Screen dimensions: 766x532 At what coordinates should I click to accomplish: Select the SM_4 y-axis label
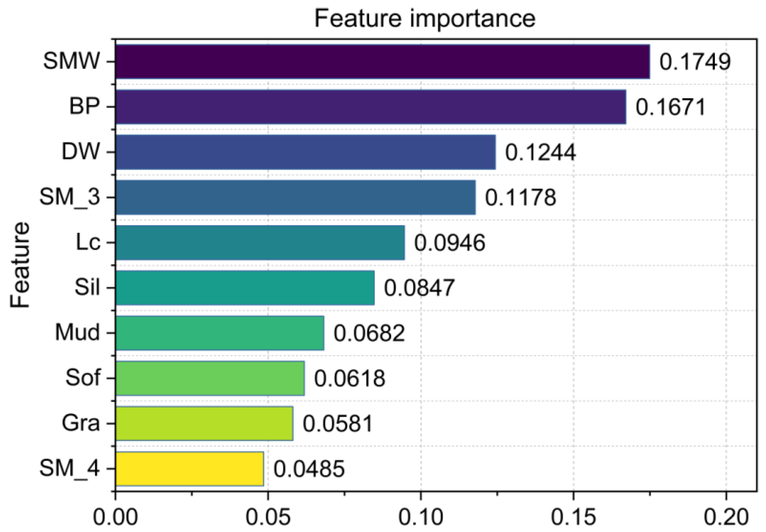point(69,469)
